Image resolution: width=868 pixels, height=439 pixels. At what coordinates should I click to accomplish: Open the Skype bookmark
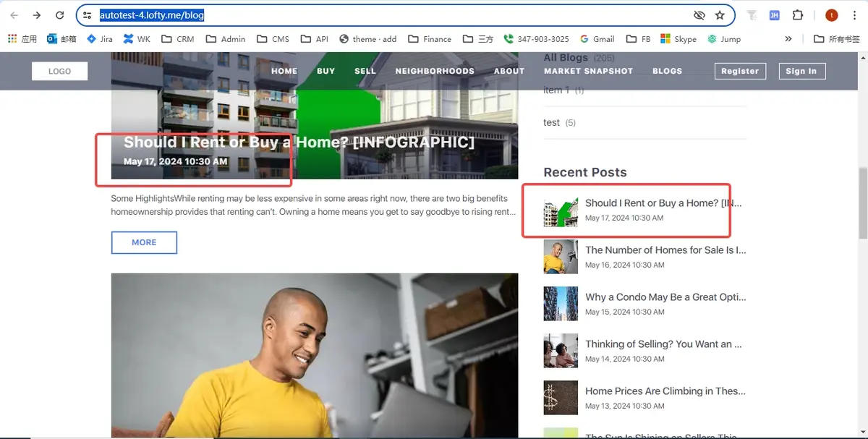pos(678,39)
